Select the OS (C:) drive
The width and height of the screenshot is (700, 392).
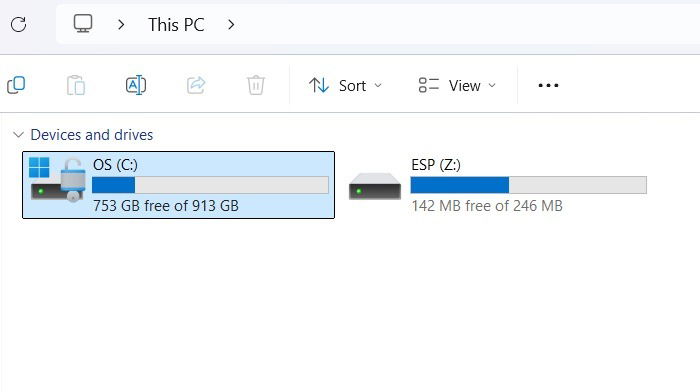(179, 185)
